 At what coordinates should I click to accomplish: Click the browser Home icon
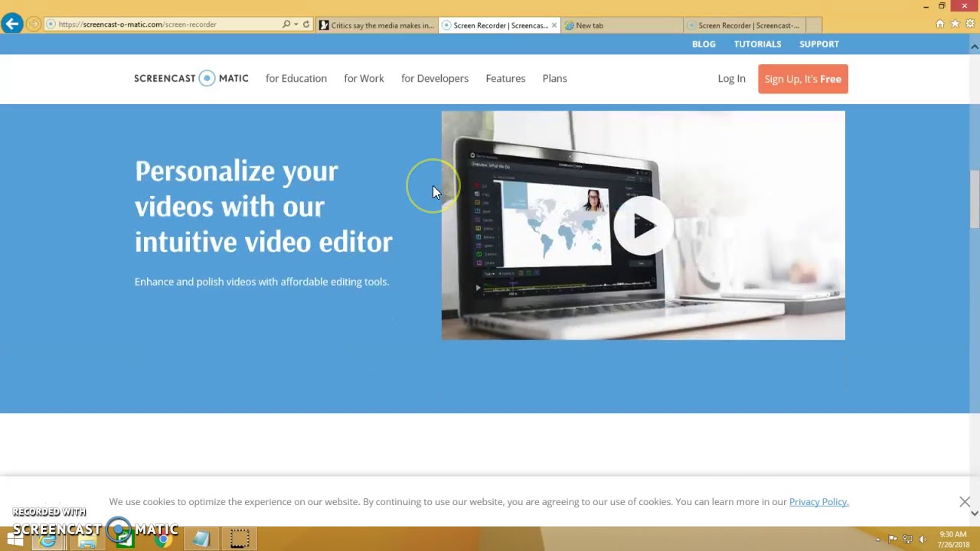(940, 24)
